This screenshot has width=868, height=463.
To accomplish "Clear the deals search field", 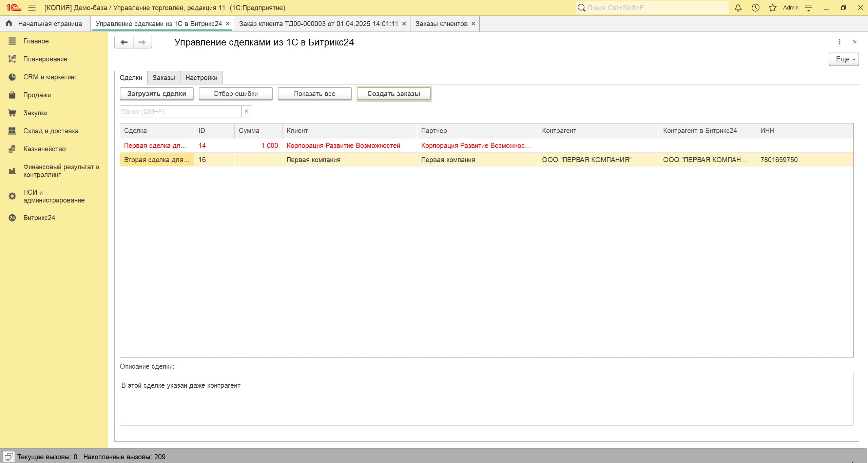I will (x=247, y=111).
